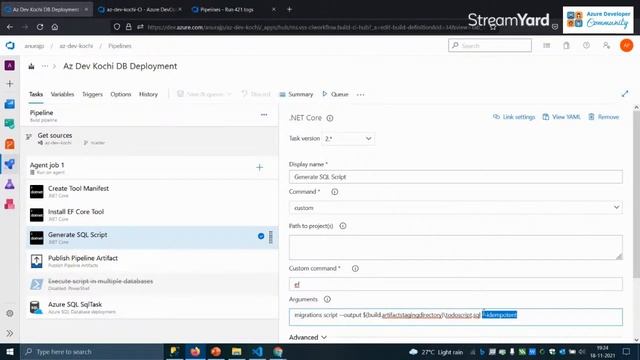Expand the Advanced section
Image resolution: width=640 pixels, height=360 pixels.
tap(308, 337)
